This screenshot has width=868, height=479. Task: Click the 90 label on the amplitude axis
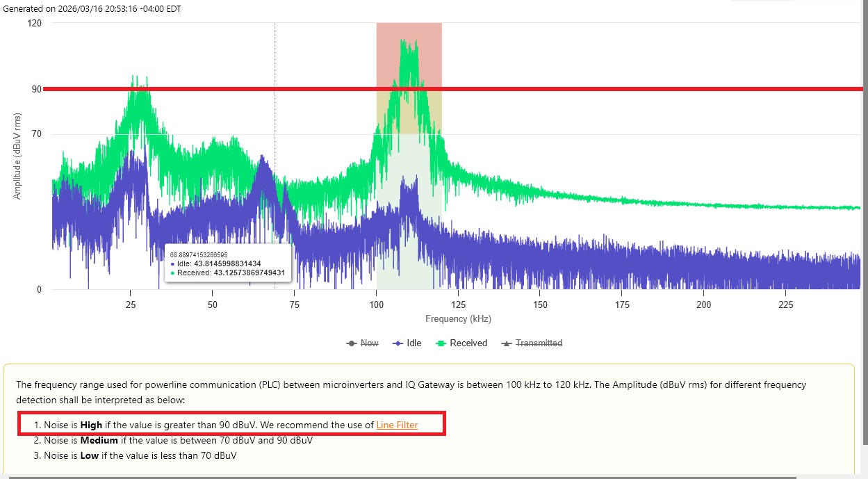click(x=36, y=89)
